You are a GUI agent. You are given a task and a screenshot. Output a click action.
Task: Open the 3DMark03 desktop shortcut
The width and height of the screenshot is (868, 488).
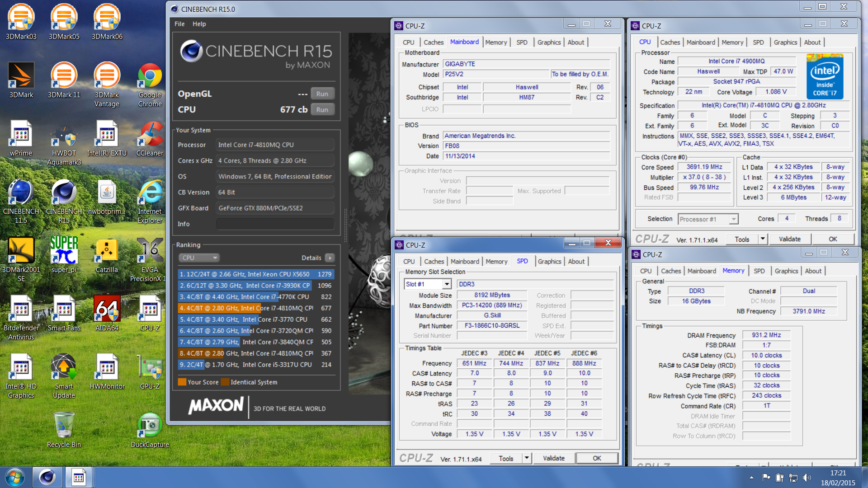coord(21,22)
